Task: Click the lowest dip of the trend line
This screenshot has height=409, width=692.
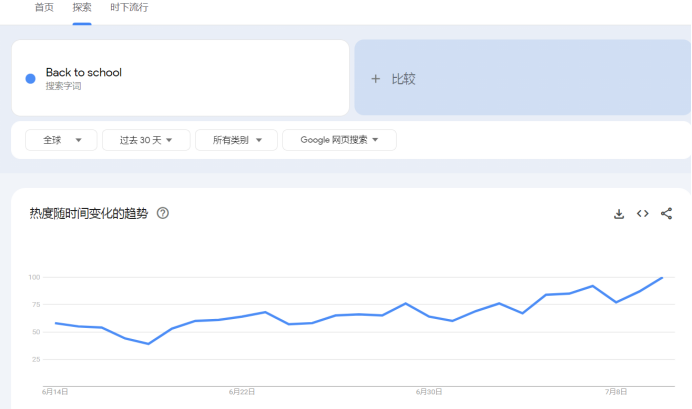Action: tap(148, 344)
